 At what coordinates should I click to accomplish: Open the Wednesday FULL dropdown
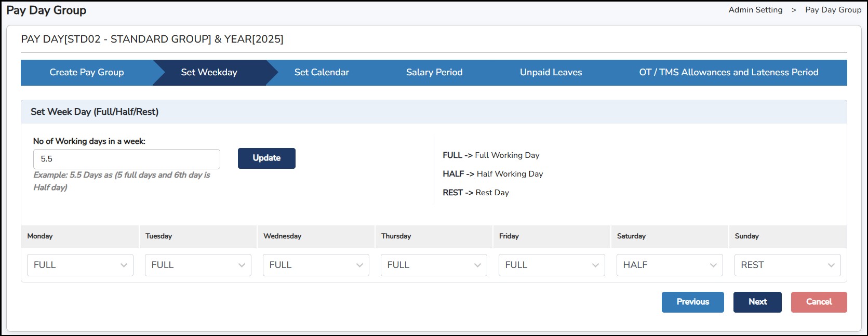coord(316,265)
